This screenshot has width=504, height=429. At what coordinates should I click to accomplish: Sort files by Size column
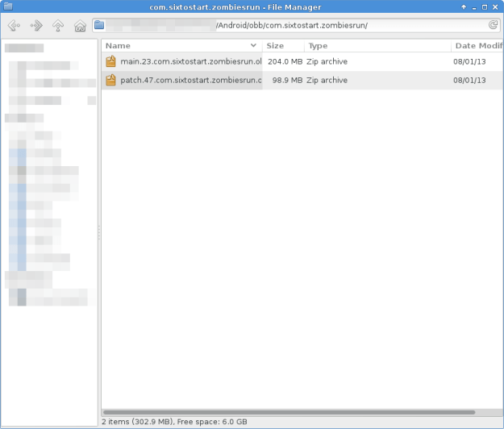tap(283, 46)
